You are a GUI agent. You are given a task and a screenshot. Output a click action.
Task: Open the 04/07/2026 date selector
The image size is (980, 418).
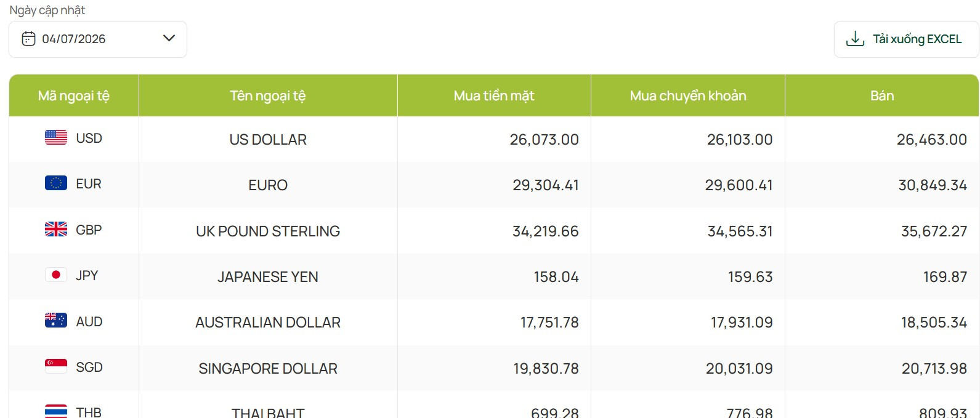tap(98, 39)
